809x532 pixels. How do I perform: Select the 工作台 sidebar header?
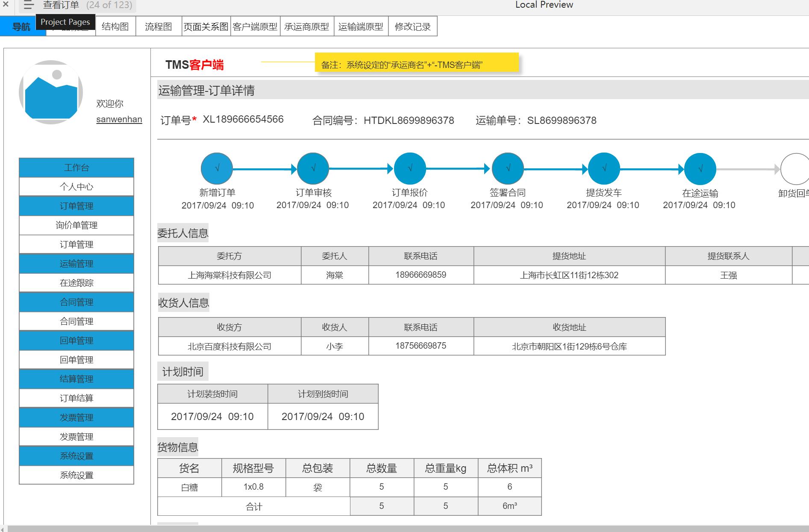[x=76, y=168]
